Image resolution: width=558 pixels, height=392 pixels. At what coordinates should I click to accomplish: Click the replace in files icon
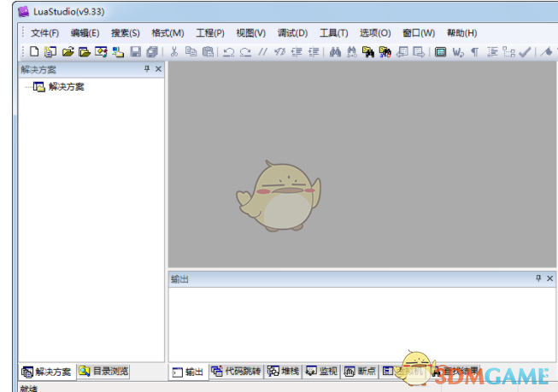[385, 52]
